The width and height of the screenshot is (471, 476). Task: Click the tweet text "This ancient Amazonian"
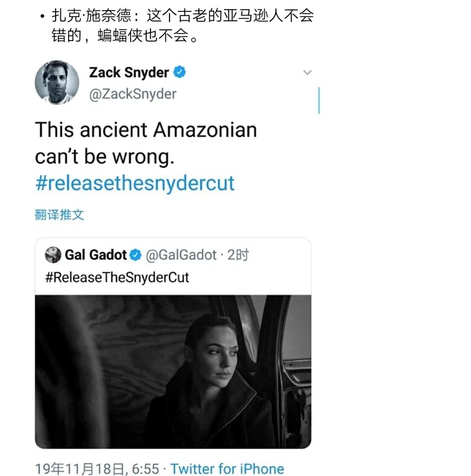(x=146, y=130)
